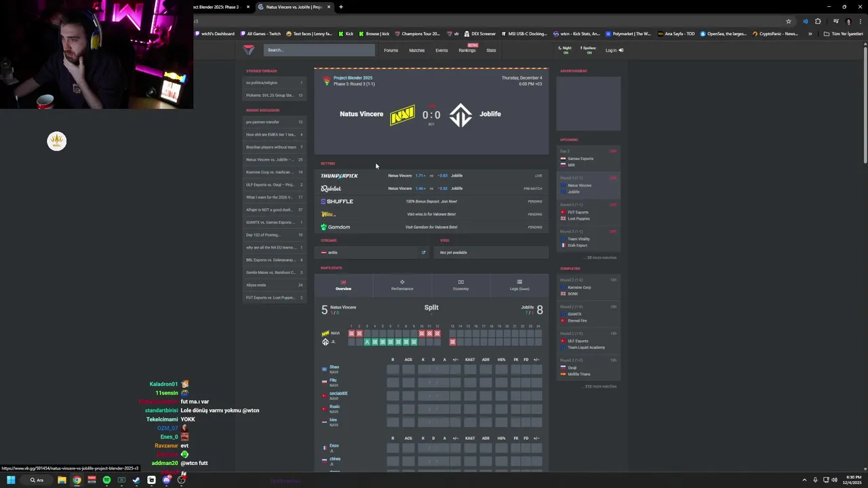Open the Project Blender 2025 event link
Screen dimensions: 868x488
(x=353, y=78)
